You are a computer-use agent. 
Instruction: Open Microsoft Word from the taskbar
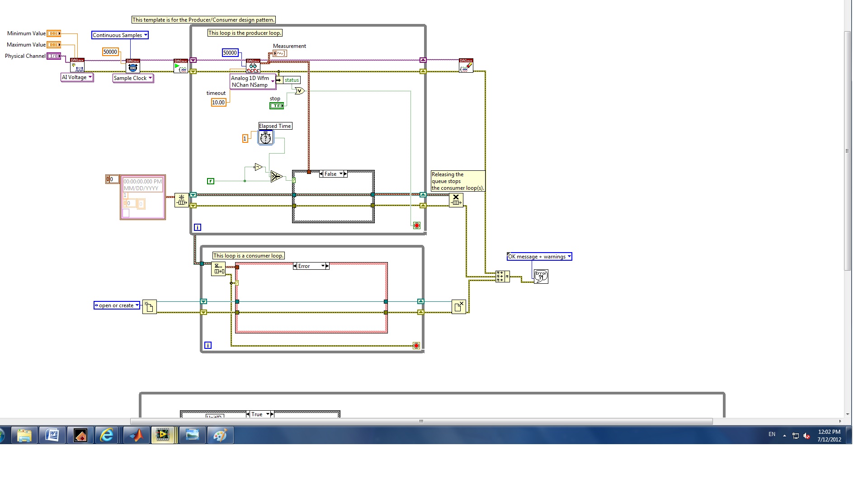tap(52, 435)
